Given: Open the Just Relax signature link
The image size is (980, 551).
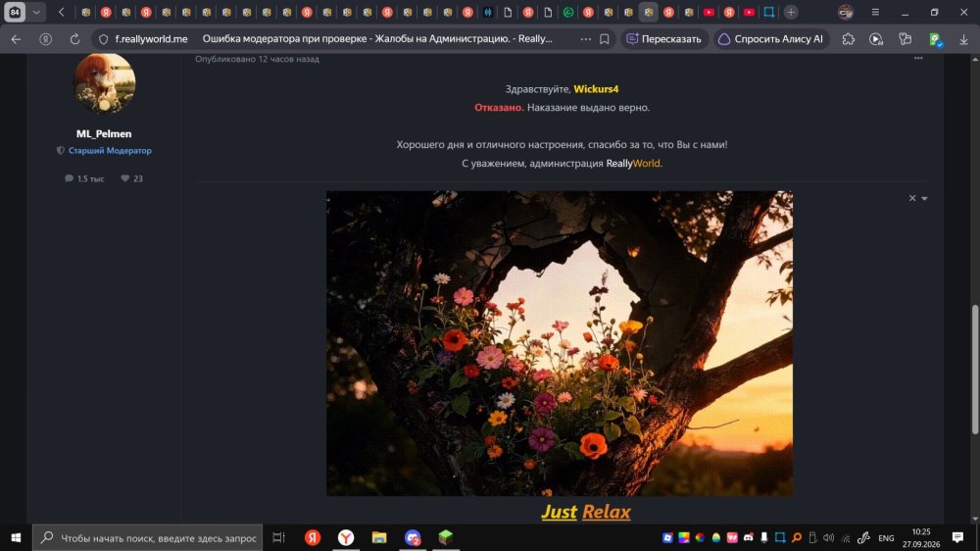Looking at the screenshot, I should pyautogui.click(x=586, y=512).
